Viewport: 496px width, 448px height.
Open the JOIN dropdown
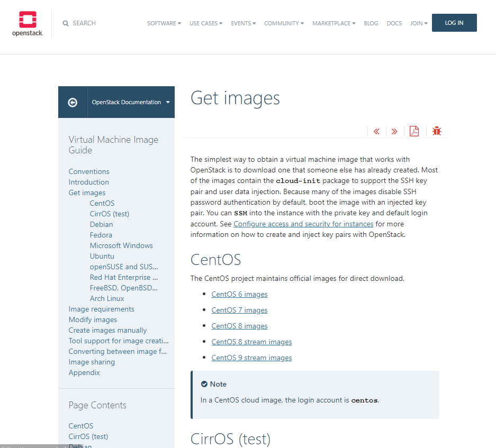419,23
